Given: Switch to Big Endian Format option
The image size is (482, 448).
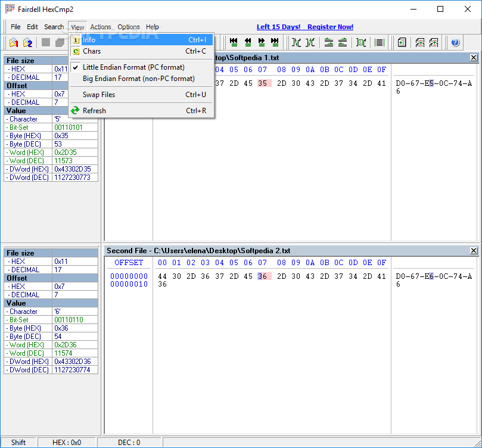Looking at the screenshot, I should pyautogui.click(x=138, y=79).
